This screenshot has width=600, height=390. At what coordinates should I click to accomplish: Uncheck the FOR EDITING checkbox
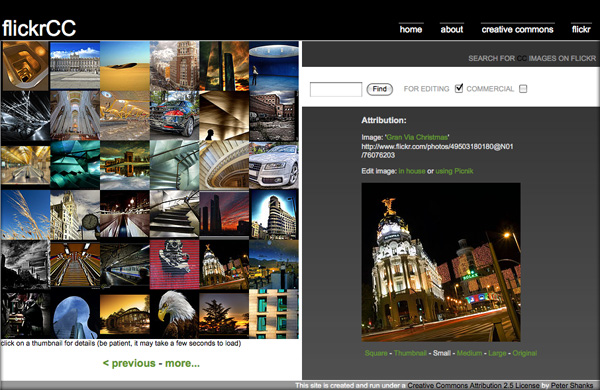[x=459, y=88]
